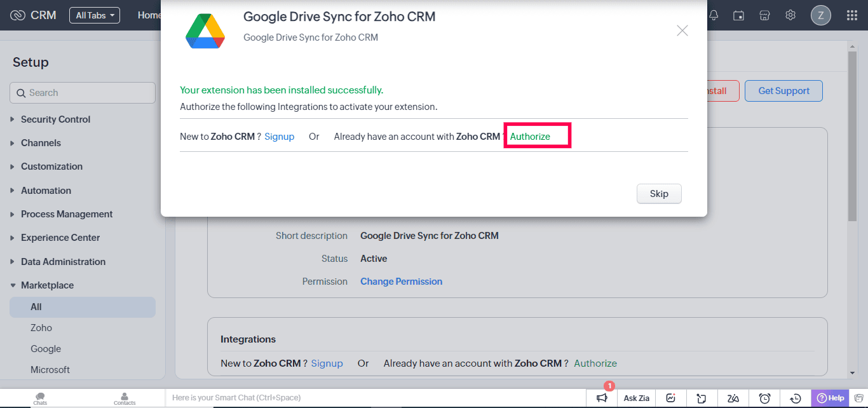Click the Active status value

pyautogui.click(x=374, y=259)
